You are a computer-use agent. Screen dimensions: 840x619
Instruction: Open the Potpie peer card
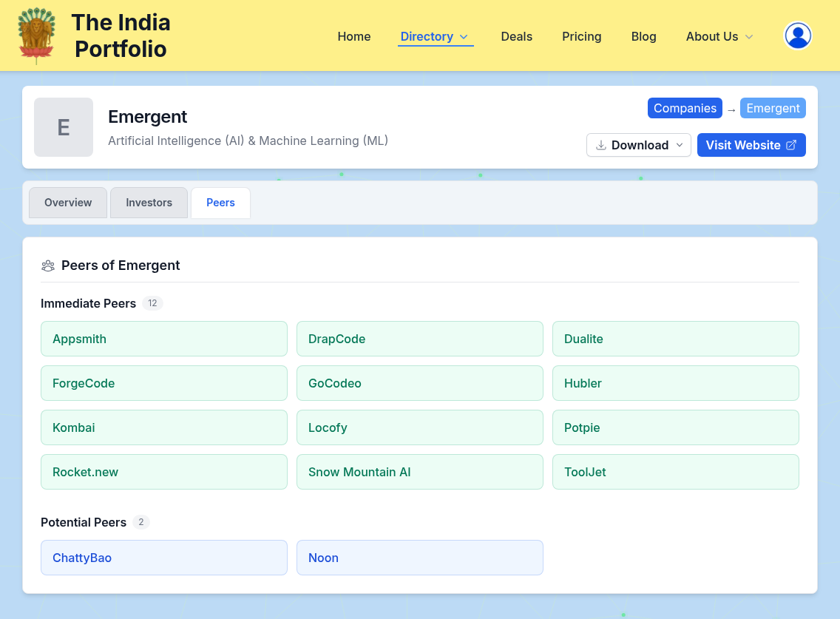(x=676, y=427)
